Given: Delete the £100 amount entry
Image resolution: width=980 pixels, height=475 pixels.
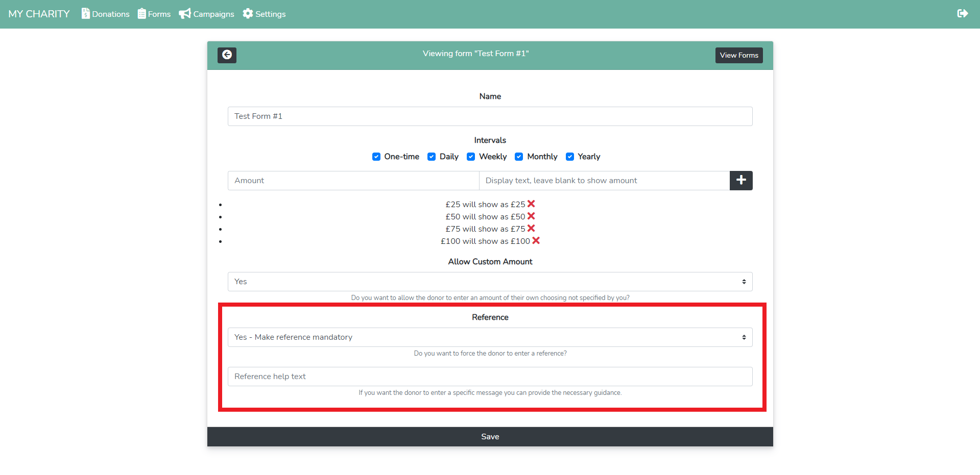Looking at the screenshot, I should [x=536, y=241].
